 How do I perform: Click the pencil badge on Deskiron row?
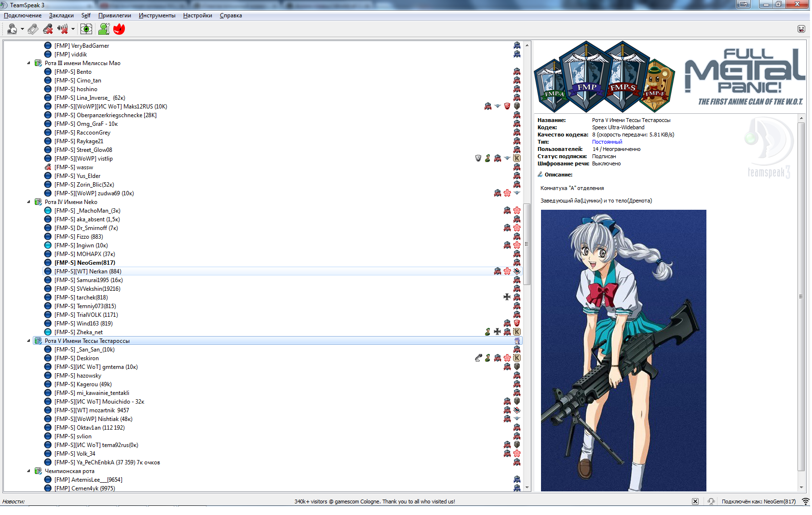pos(478,358)
